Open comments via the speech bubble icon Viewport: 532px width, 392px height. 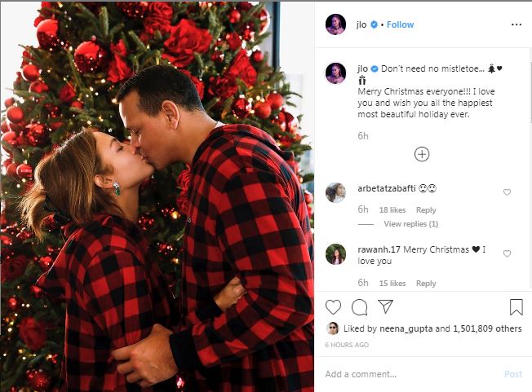point(359,307)
